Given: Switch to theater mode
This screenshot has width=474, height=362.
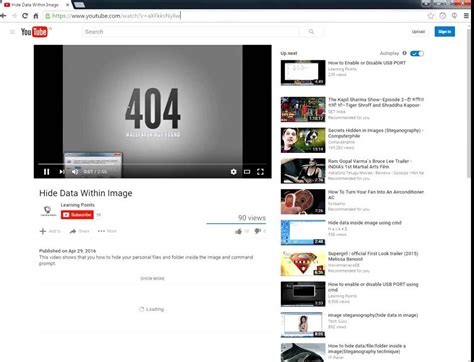Looking at the screenshot, I should [247, 172].
